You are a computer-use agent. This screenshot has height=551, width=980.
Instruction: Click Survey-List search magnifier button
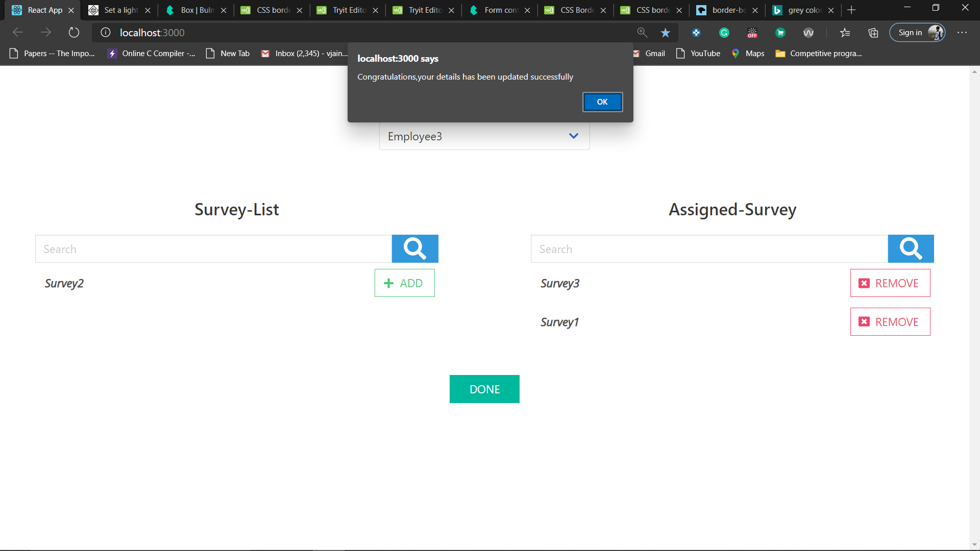(x=414, y=249)
